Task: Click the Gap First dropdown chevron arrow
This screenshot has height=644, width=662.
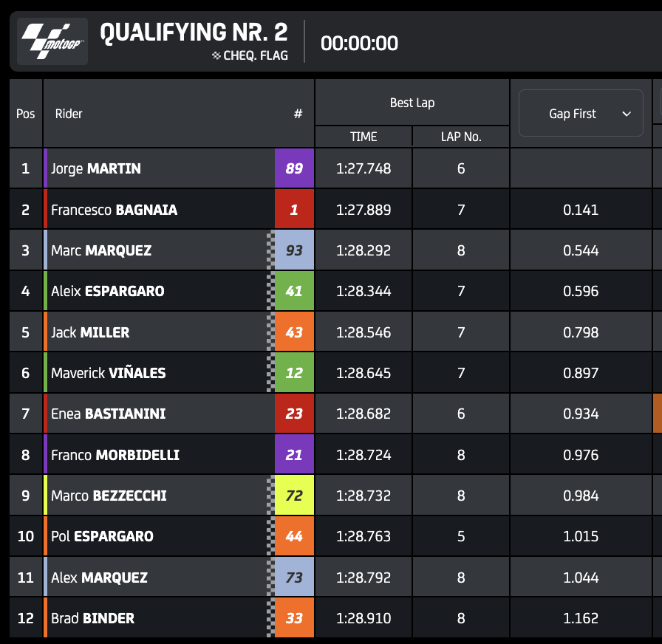Action: (x=627, y=114)
